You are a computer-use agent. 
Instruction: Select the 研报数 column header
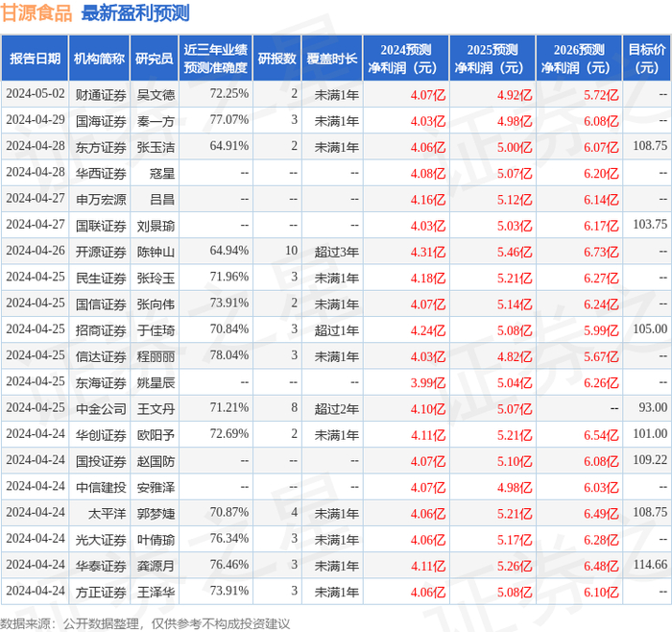point(276,59)
